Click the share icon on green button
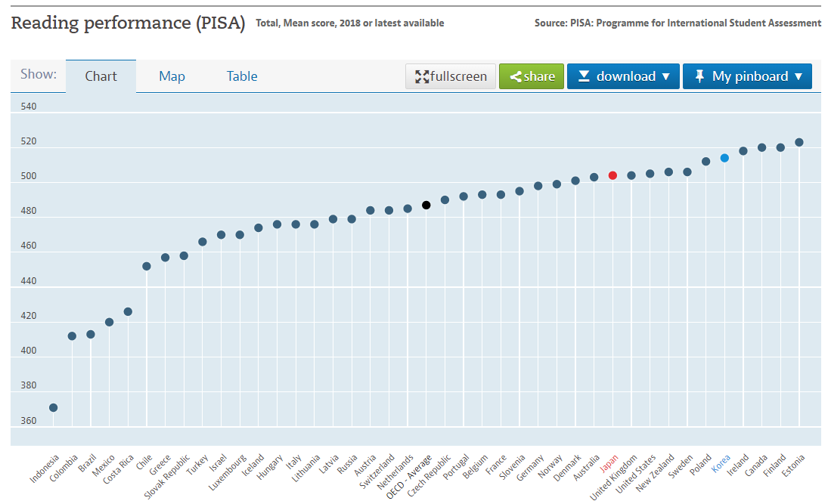Viewport: 828px width, 504px height. pos(515,76)
